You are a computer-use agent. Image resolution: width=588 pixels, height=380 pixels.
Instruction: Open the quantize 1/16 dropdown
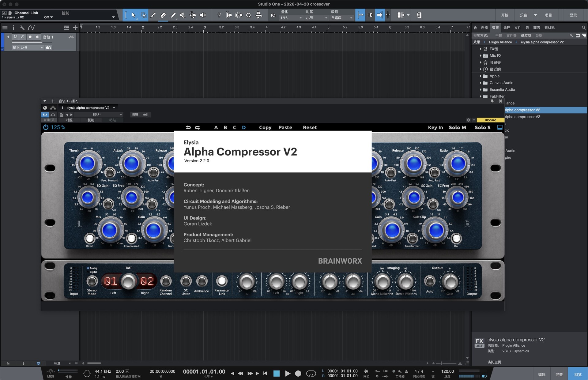pyautogui.click(x=291, y=18)
